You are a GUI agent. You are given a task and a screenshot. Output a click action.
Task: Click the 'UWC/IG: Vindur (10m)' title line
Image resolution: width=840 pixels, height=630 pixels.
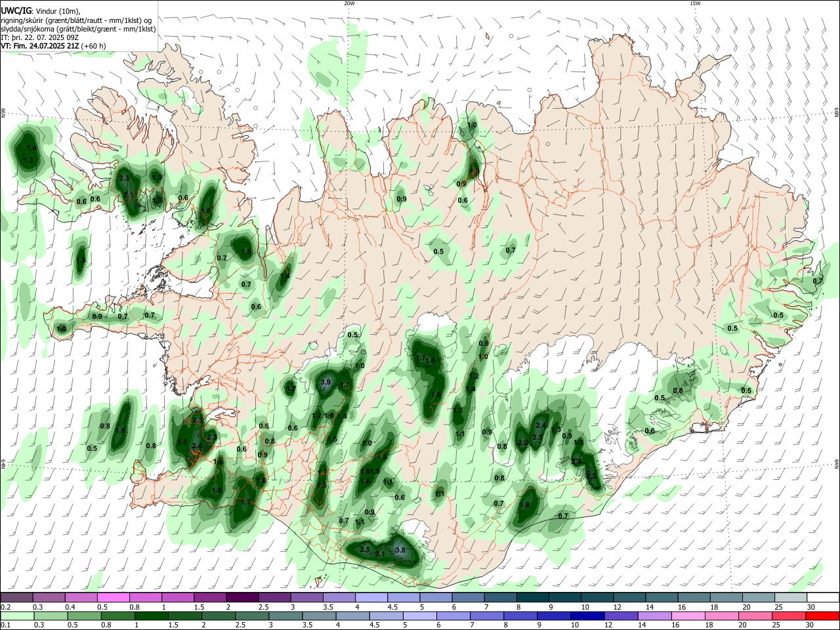[x=40, y=10]
